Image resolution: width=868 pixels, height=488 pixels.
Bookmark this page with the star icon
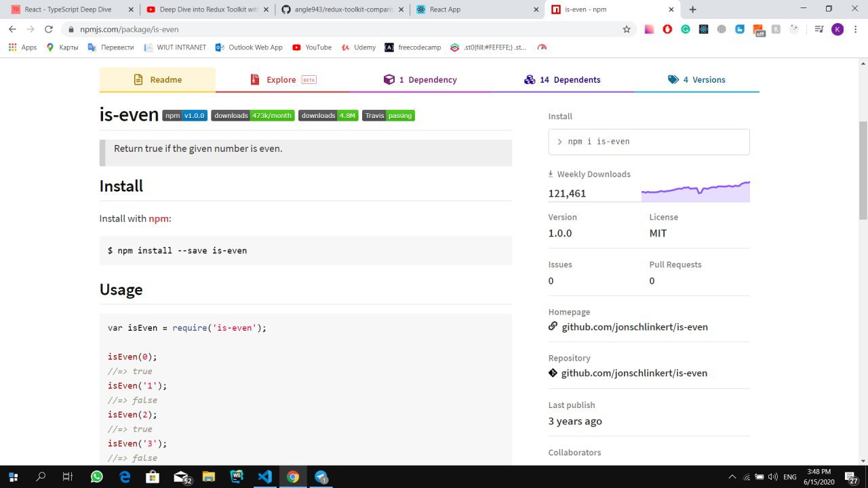[x=627, y=29]
